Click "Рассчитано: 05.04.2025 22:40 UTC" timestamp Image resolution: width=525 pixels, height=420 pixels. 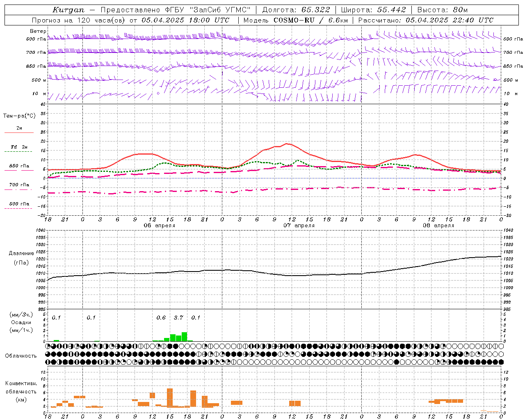[426, 20]
